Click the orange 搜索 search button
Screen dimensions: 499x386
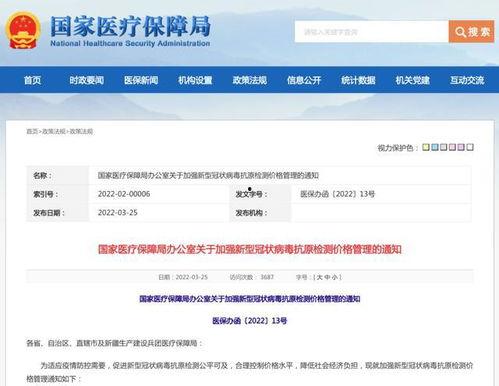(x=471, y=32)
